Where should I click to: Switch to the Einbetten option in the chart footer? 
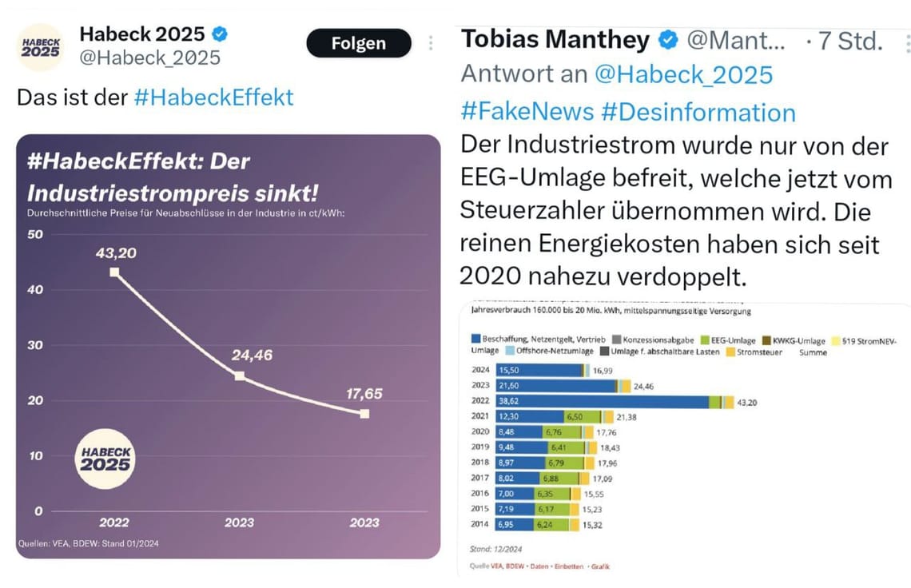(x=569, y=568)
